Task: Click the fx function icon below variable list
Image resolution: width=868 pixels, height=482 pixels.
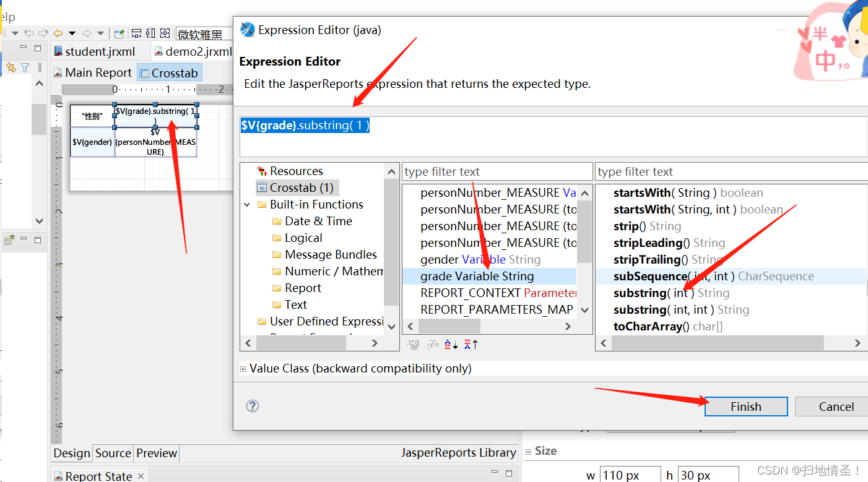Action: click(433, 344)
